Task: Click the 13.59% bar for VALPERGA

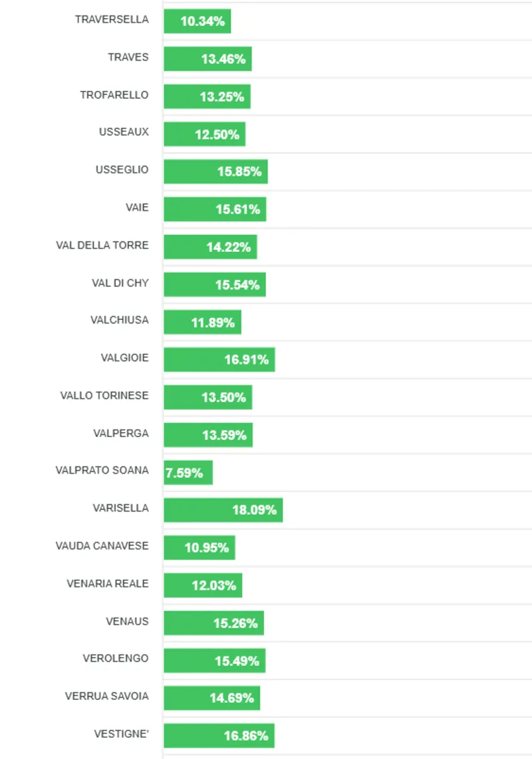Action: pos(208,435)
